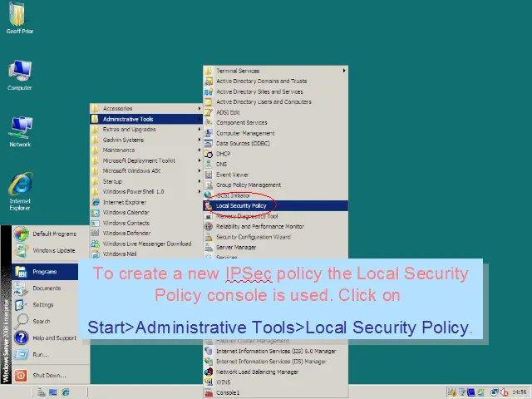Click the Internet Explorer icon in Programs list
This screenshot has width=532, height=399.
(96, 202)
